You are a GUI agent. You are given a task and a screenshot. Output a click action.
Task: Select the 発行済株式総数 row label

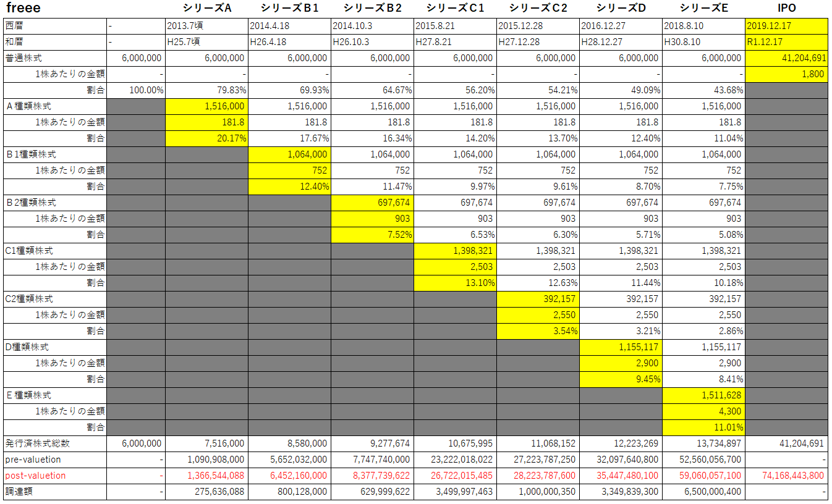[54, 444]
